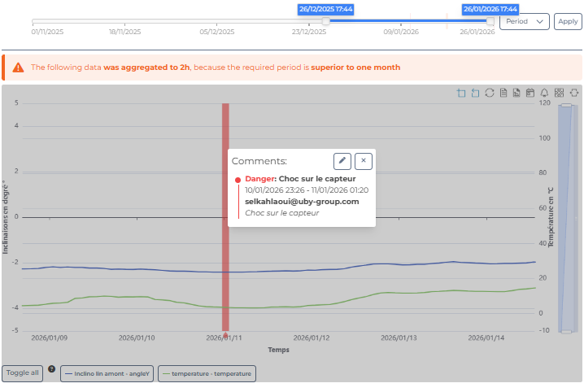Close the Comments popup

tap(364, 161)
